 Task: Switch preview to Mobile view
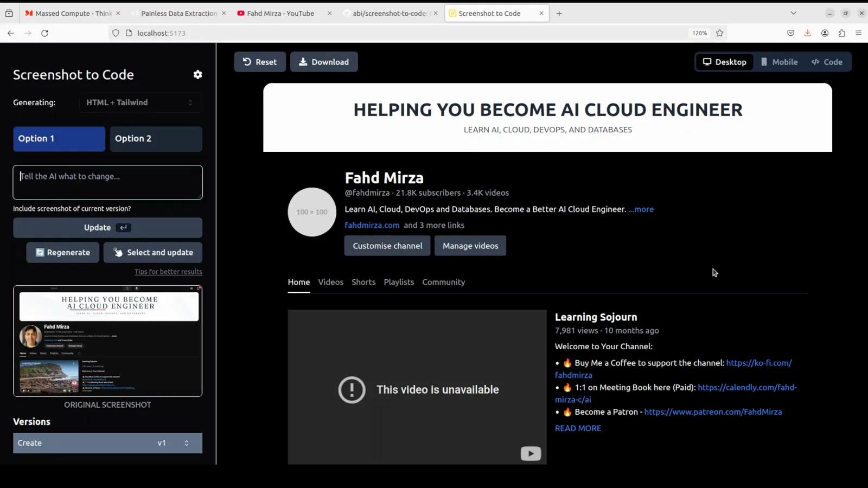click(x=780, y=62)
